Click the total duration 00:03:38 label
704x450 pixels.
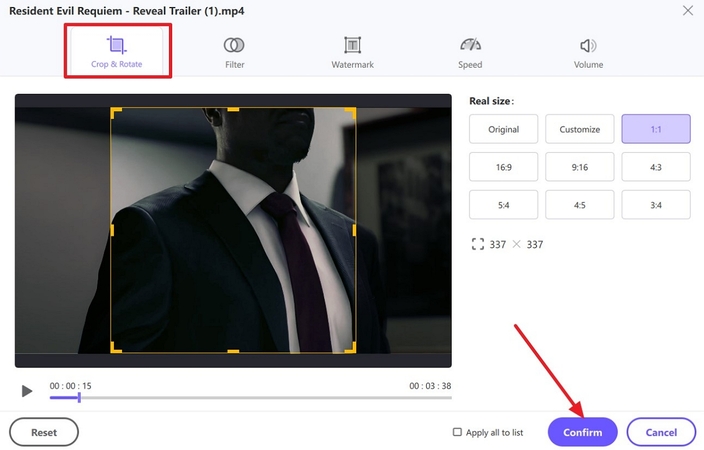coord(430,386)
